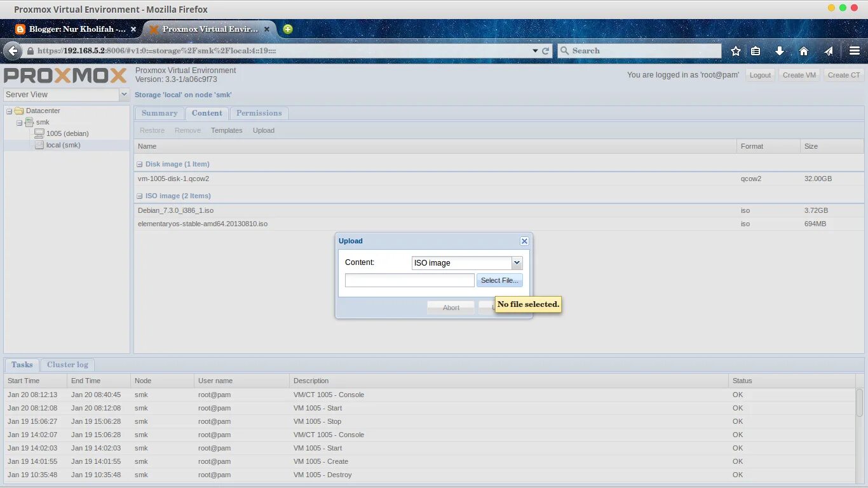Close the Proxmox Virtual Environment tab
This screenshot has width=868, height=488.
tap(267, 29)
